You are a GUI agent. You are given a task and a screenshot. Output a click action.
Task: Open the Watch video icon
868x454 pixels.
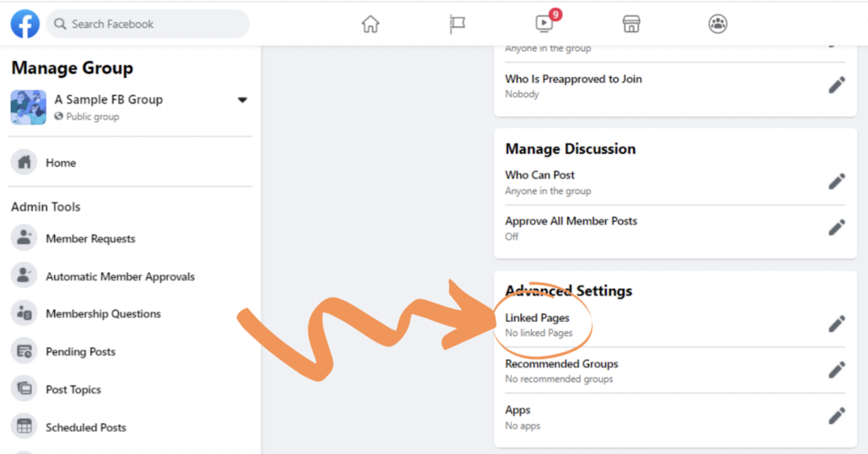[544, 24]
